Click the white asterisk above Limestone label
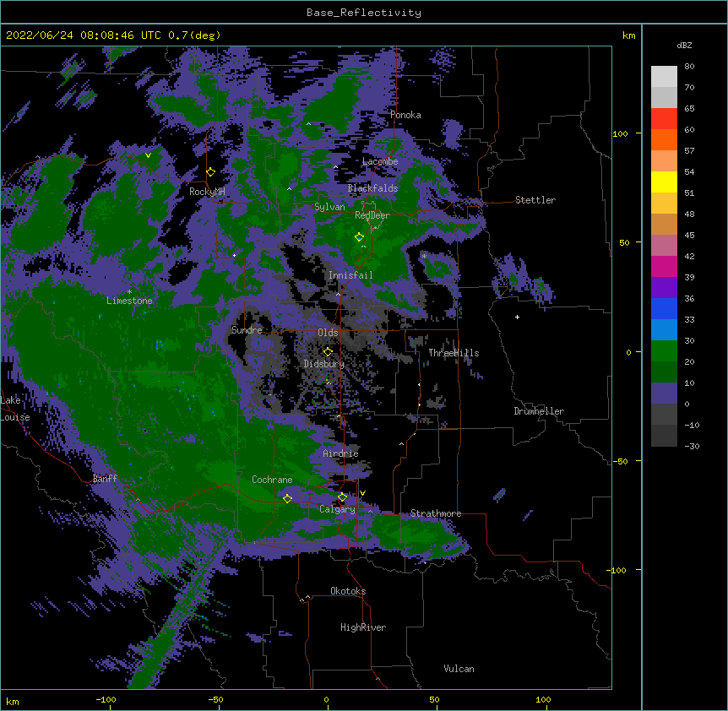The image size is (728, 711). pos(129,292)
